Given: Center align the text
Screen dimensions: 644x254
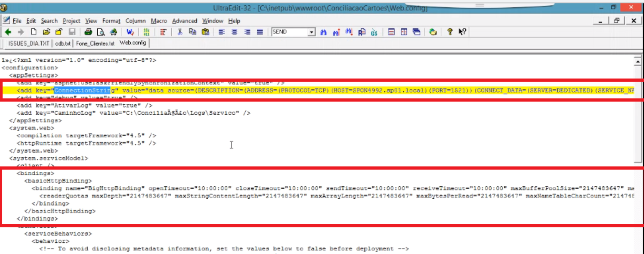Looking at the screenshot, I should point(234,32).
